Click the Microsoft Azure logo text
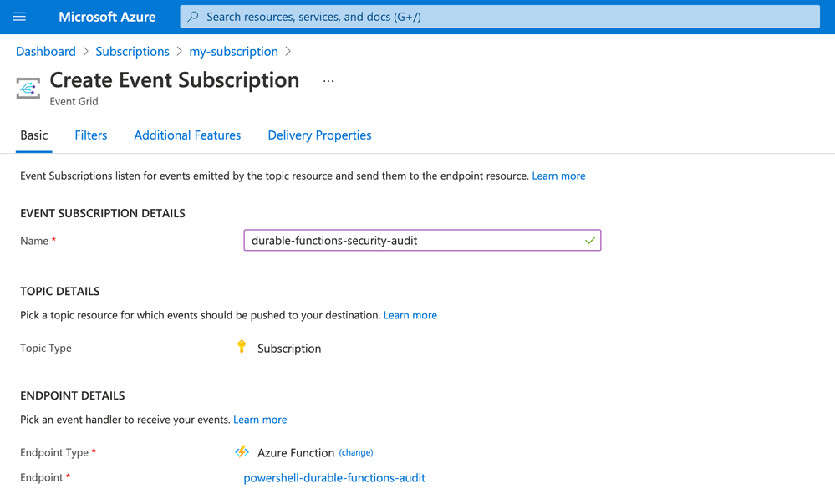 pos(107,17)
